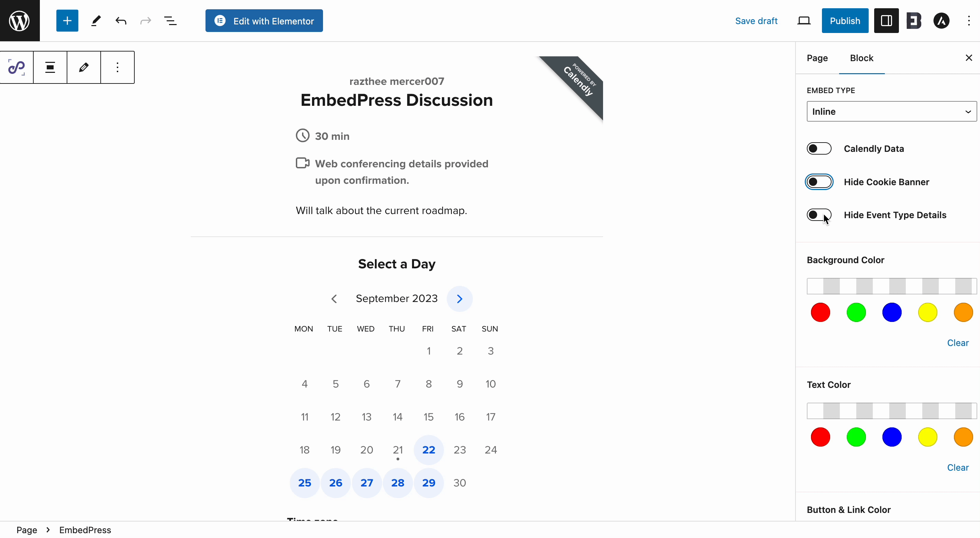Switch to the Block tab
This screenshot has height=538, width=980.
pyautogui.click(x=861, y=58)
